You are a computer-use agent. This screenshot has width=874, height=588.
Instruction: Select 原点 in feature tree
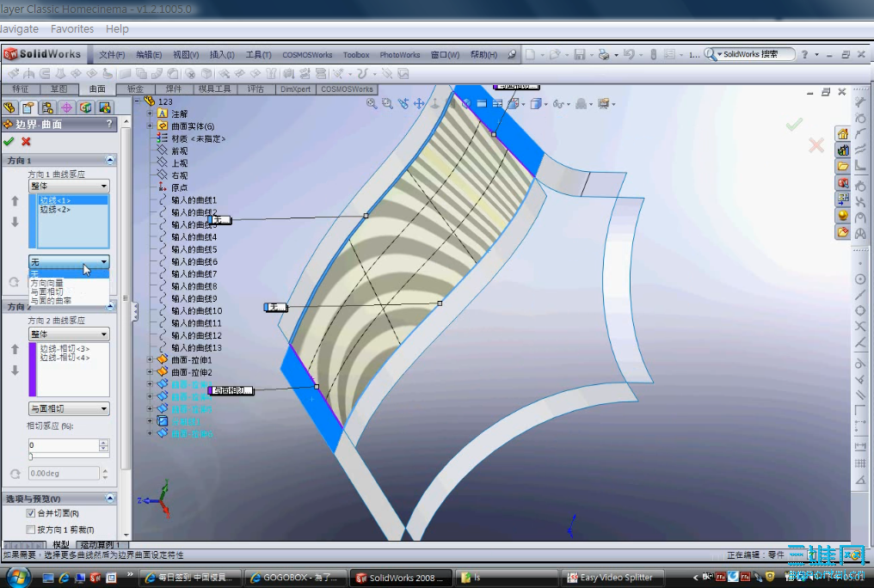coord(180,187)
